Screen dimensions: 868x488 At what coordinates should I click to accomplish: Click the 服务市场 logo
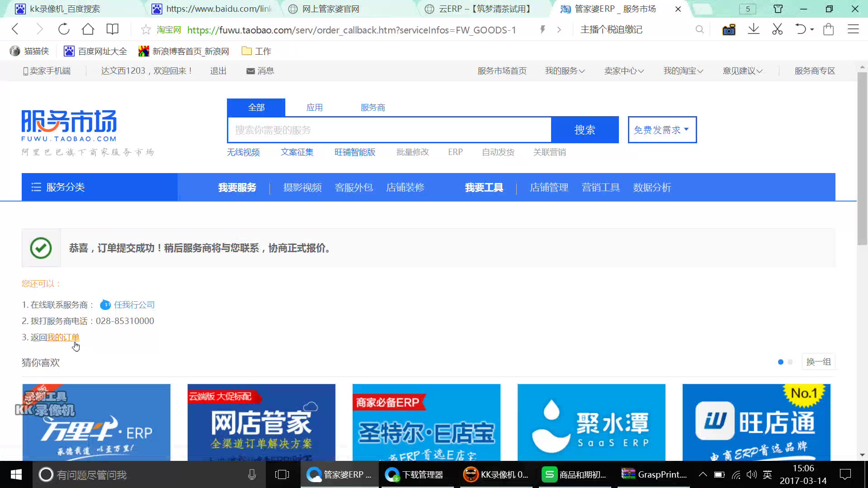(x=69, y=126)
